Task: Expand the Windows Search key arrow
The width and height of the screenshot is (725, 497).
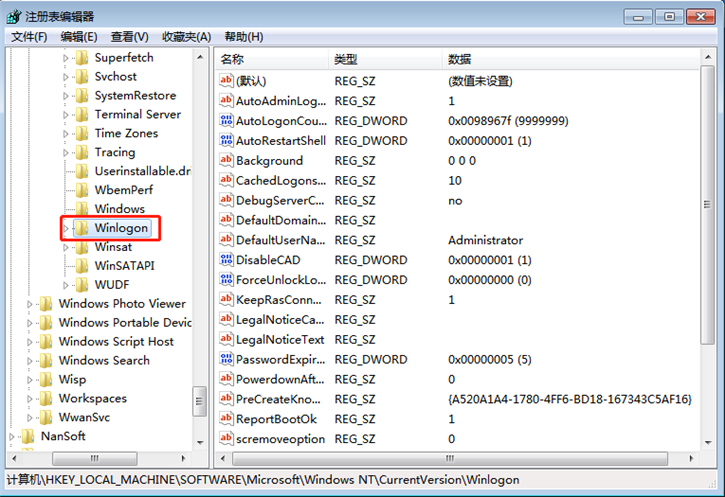Action: [31, 361]
